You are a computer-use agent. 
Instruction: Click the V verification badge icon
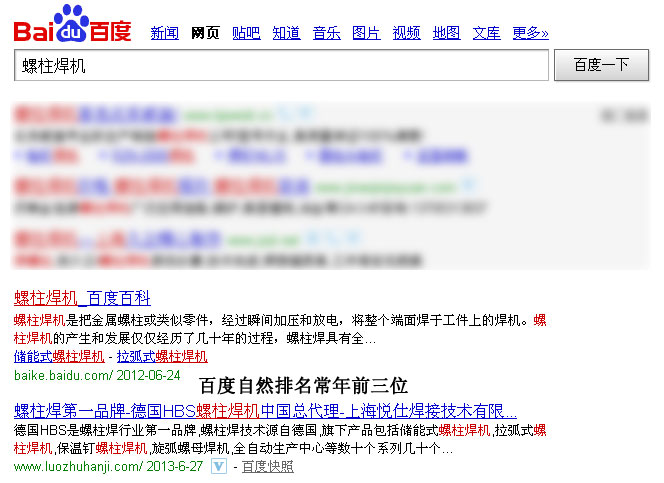click(x=218, y=466)
